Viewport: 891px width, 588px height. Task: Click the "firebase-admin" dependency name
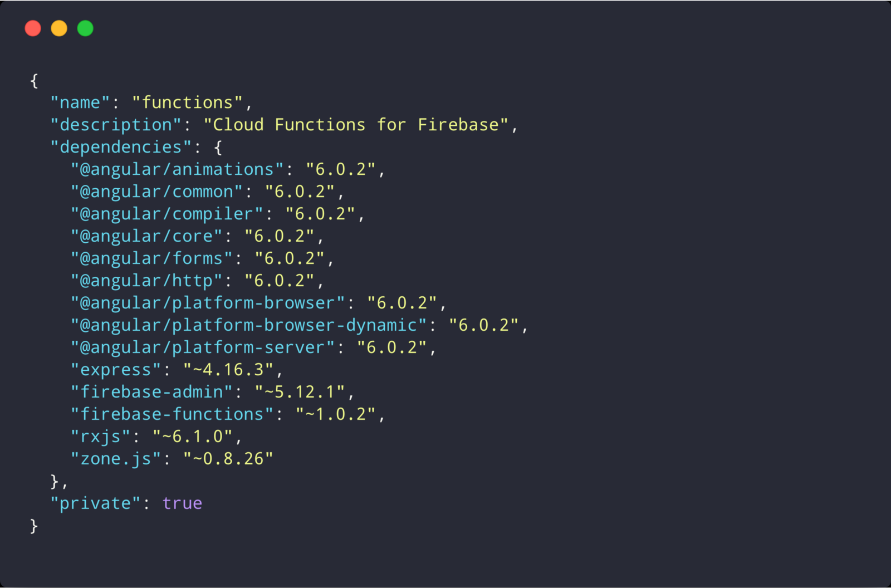[x=151, y=393]
